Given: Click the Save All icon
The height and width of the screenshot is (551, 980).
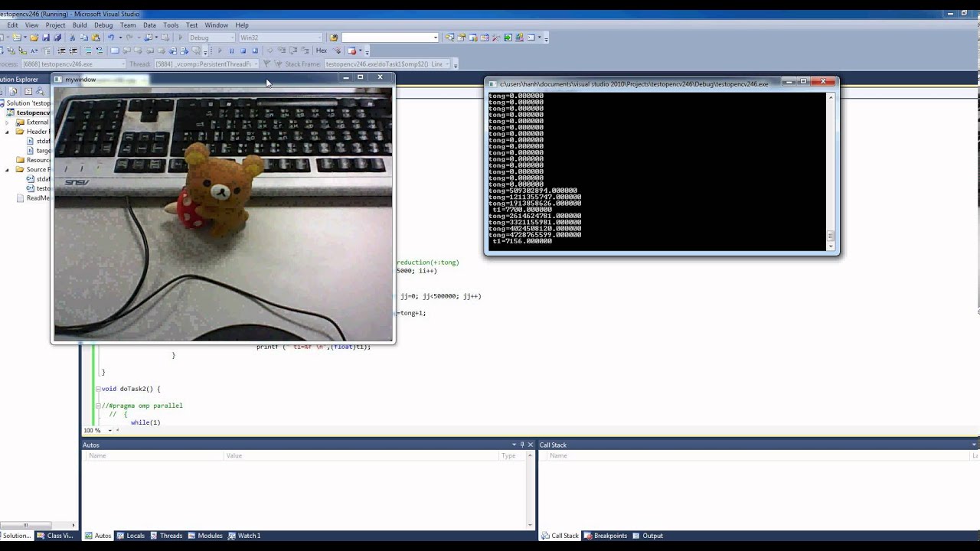Looking at the screenshot, I should (57, 37).
